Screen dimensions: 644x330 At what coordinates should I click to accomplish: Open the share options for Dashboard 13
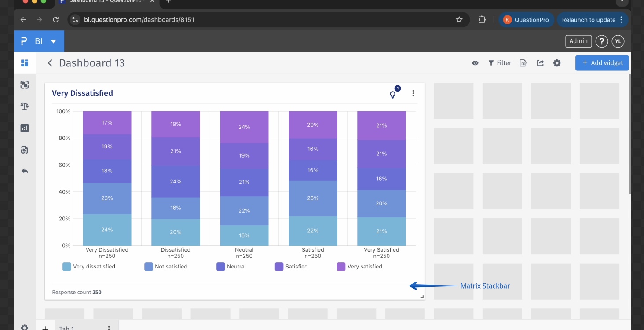540,63
